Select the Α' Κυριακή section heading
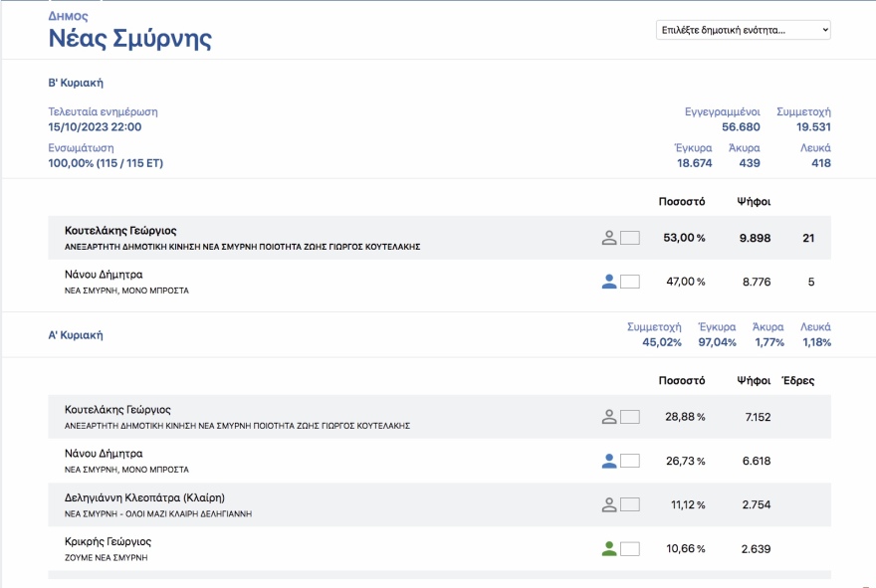The image size is (876, 588). pos(76,335)
